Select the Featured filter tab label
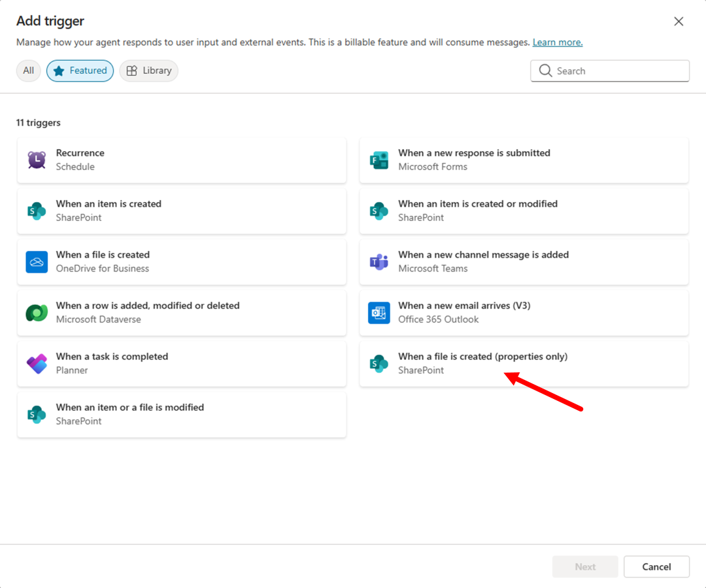 coord(88,70)
